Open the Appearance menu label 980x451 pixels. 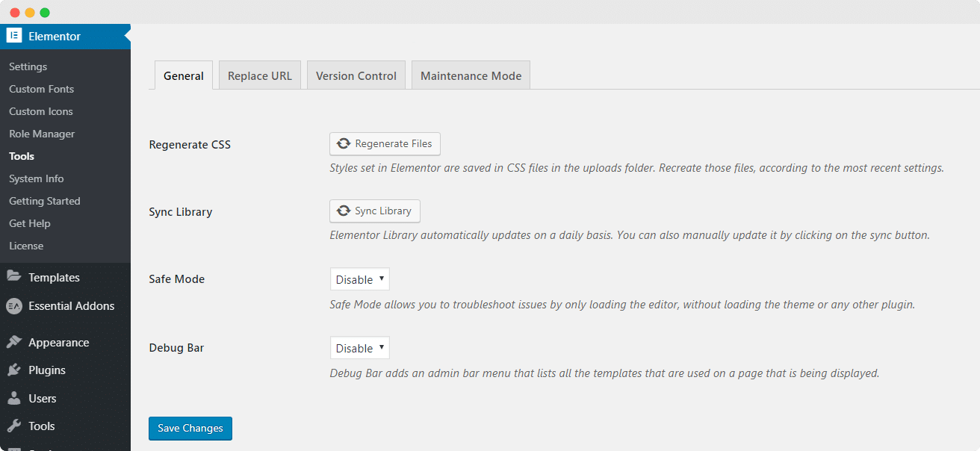(x=59, y=342)
